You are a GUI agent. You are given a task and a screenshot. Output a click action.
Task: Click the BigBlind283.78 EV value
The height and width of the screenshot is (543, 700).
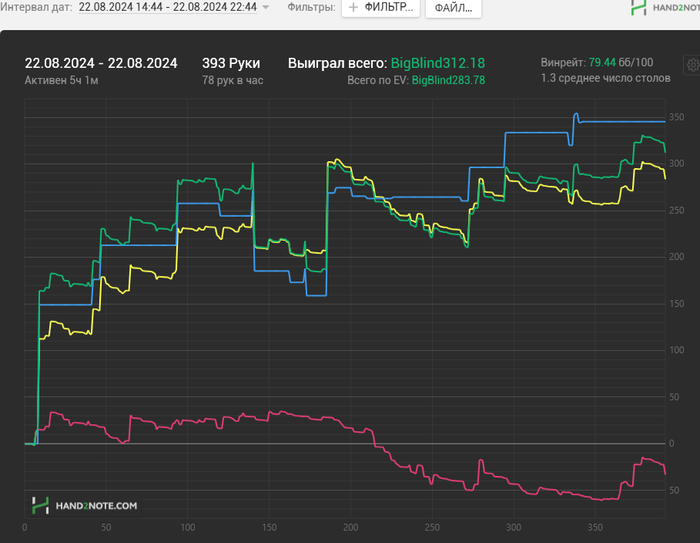coord(448,80)
